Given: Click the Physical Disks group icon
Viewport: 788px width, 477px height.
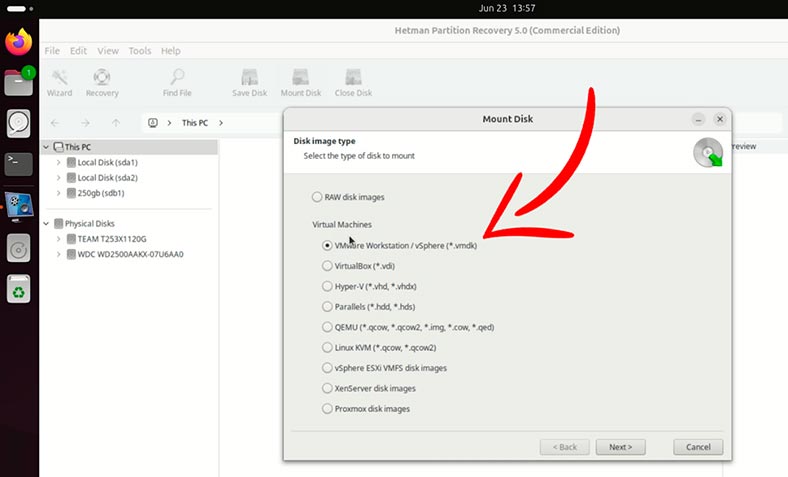Looking at the screenshot, I should click(58, 223).
